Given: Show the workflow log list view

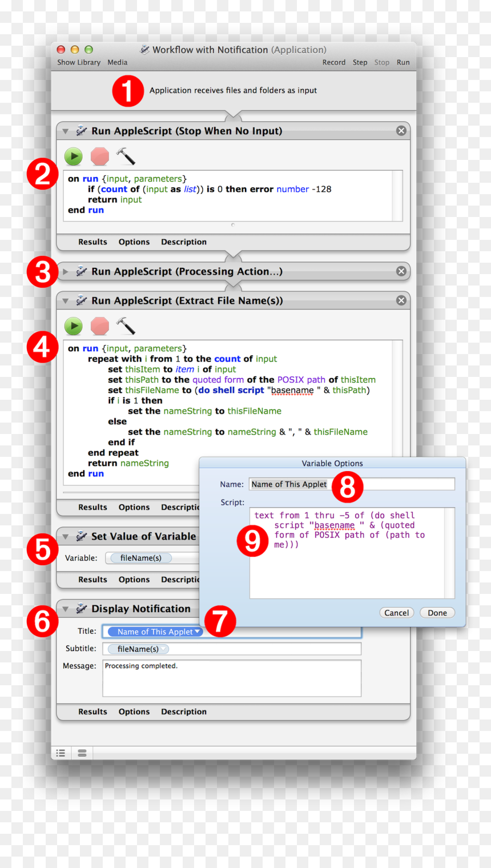Looking at the screenshot, I should click(x=61, y=753).
